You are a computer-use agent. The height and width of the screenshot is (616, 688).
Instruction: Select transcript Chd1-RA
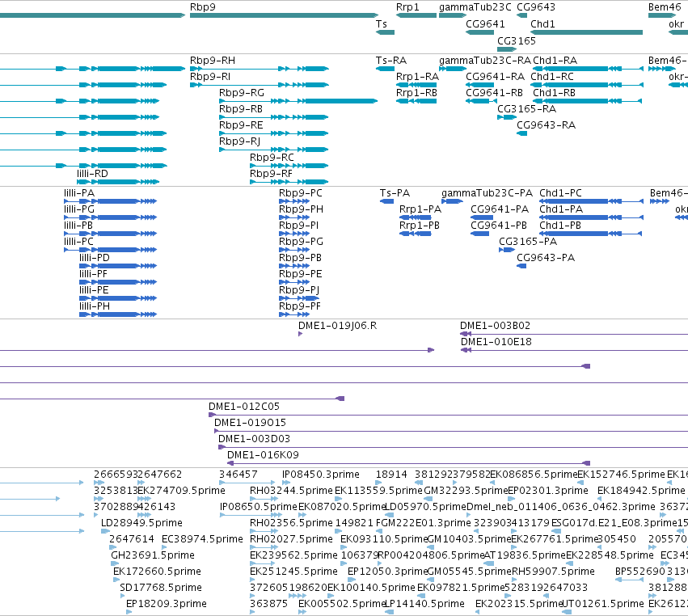[x=588, y=69]
